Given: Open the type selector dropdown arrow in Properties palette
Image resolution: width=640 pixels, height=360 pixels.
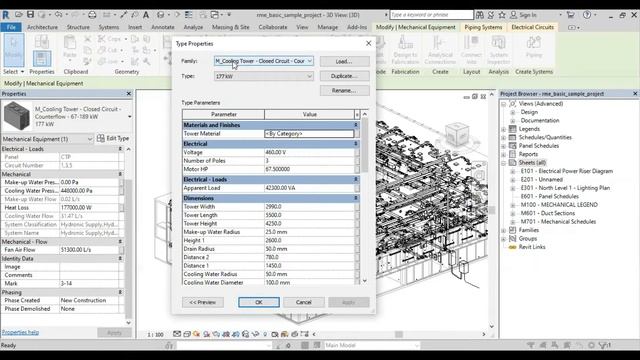Looking at the screenshot, I should [x=129, y=117].
